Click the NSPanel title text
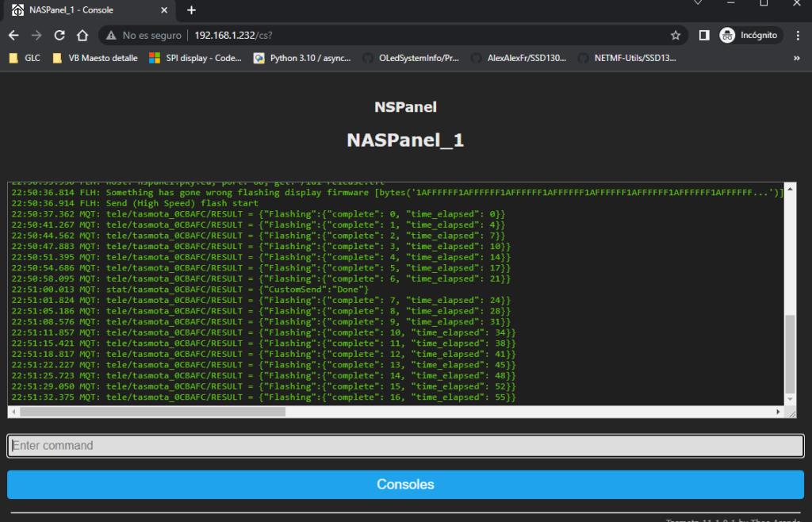The image size is (812, 522). [x=405, y=107]
